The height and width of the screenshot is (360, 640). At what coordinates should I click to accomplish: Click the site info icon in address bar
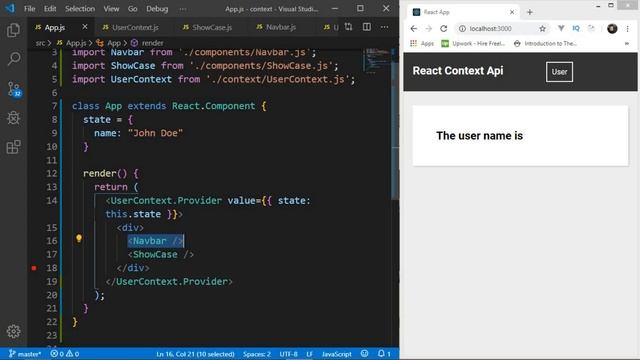(x=462, y=29)
